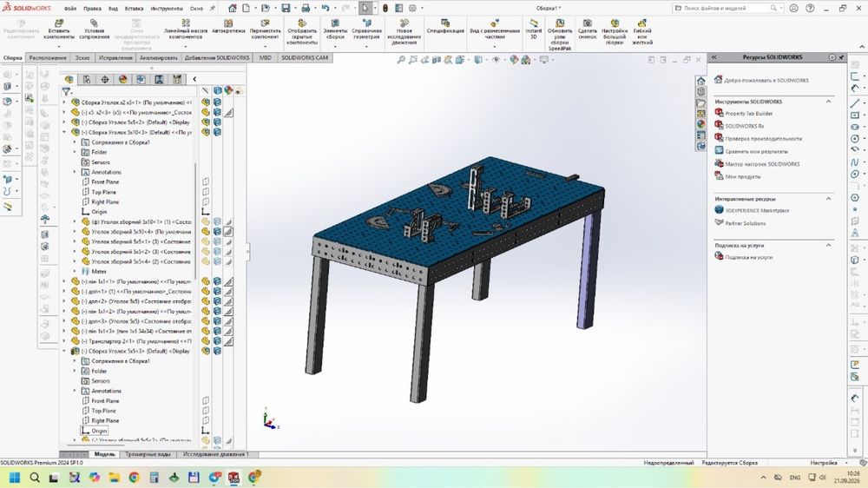868x488 pixels.
Task: Click the Вставить компоненты tool
Action: click(59, 30)
